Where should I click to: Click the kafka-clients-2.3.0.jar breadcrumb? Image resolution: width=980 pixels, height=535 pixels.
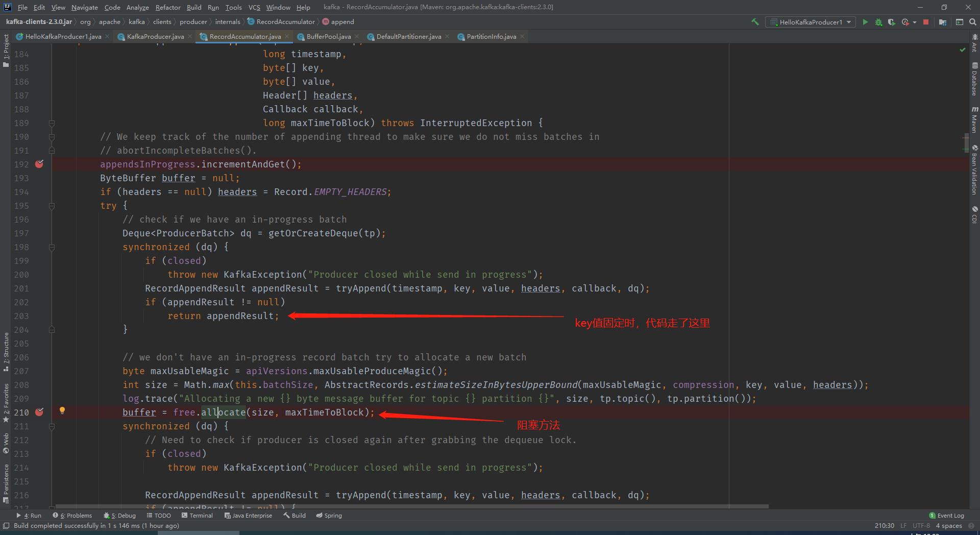pyautogui.click(x=39, y=22)
